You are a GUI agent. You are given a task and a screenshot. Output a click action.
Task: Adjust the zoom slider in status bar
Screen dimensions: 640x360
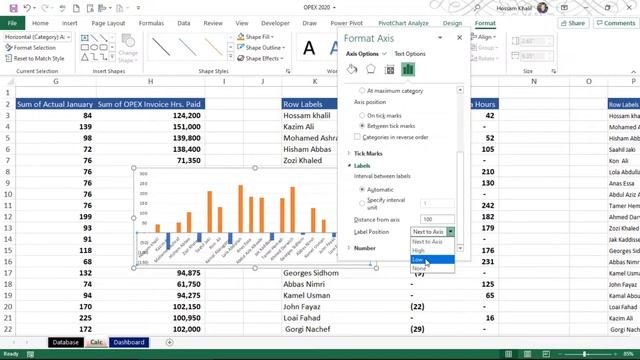[585, 354]
